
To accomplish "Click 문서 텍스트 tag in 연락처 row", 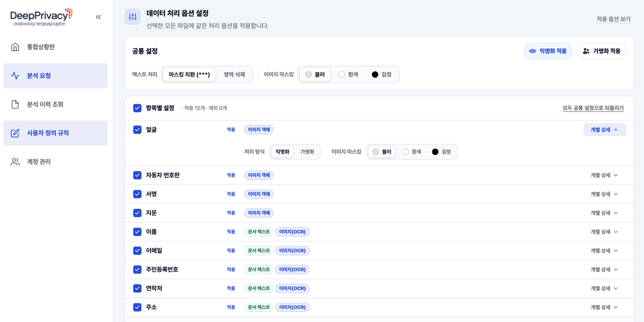I will [259, 289].
